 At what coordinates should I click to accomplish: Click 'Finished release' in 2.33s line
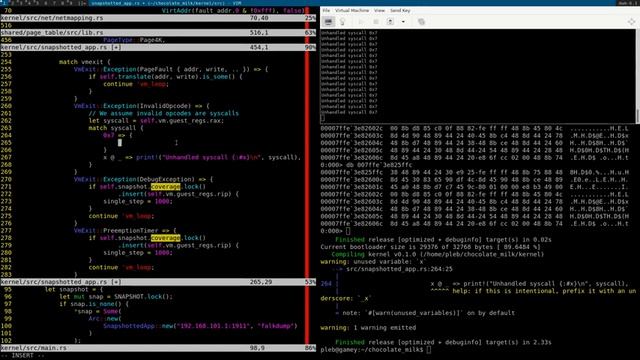click(x=443, y=342)
